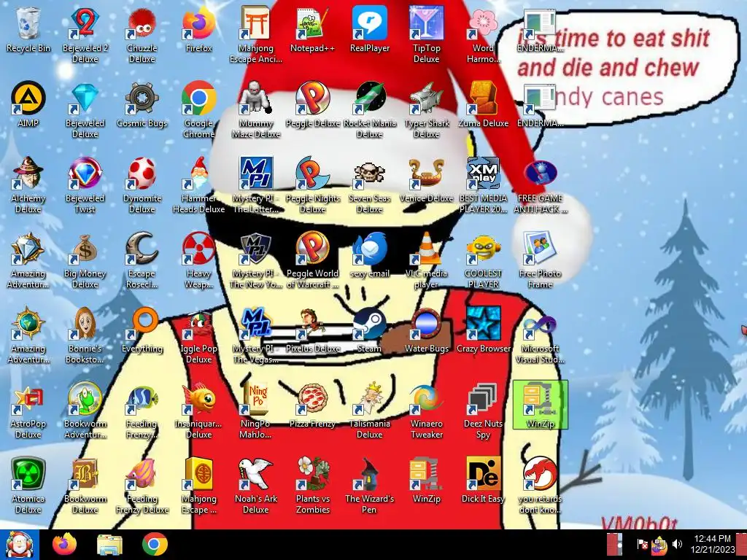The width and height of the screenshot is (747, 560).
Task: Select Bejeweled Deluxe blue diamond icon
Action: click(x=85, y=110)
